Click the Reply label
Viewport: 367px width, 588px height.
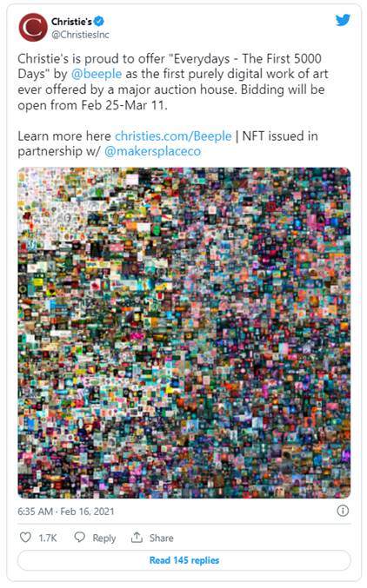104,538
